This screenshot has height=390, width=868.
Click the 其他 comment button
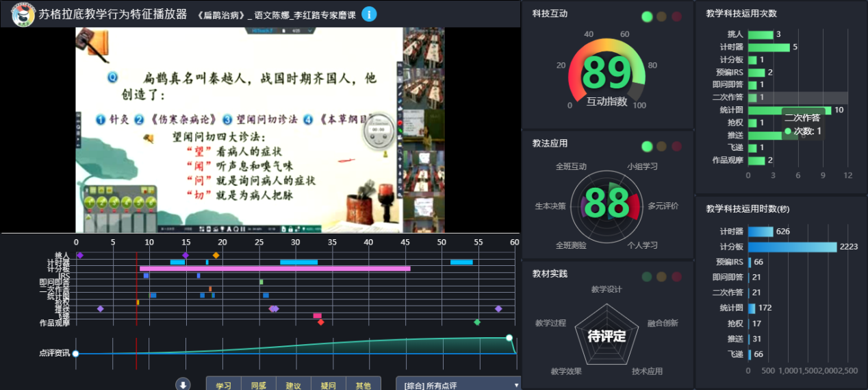(x=363, y=385)
